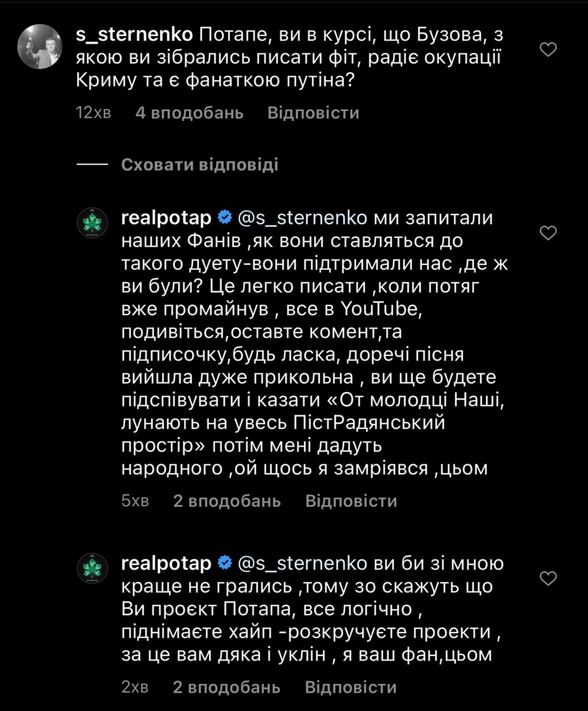Open s_sternenko username at top comment
588x711 pixels.
tap(134, 34)
